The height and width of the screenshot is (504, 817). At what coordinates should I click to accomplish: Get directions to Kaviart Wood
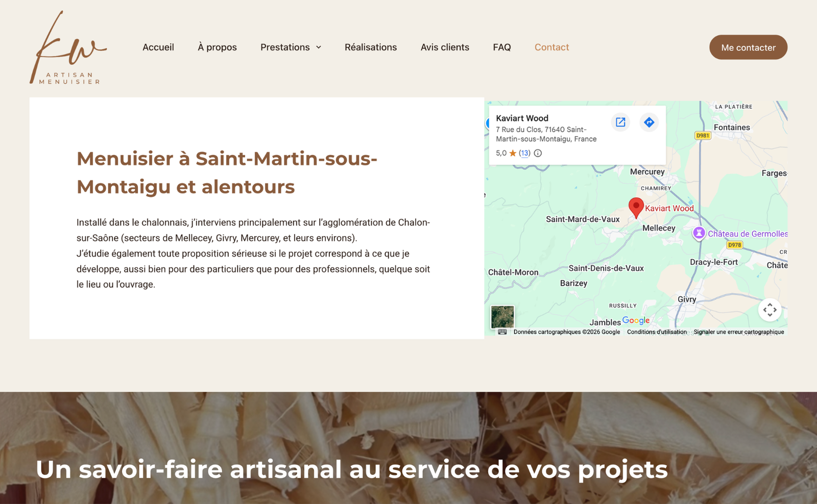(649, 122)
